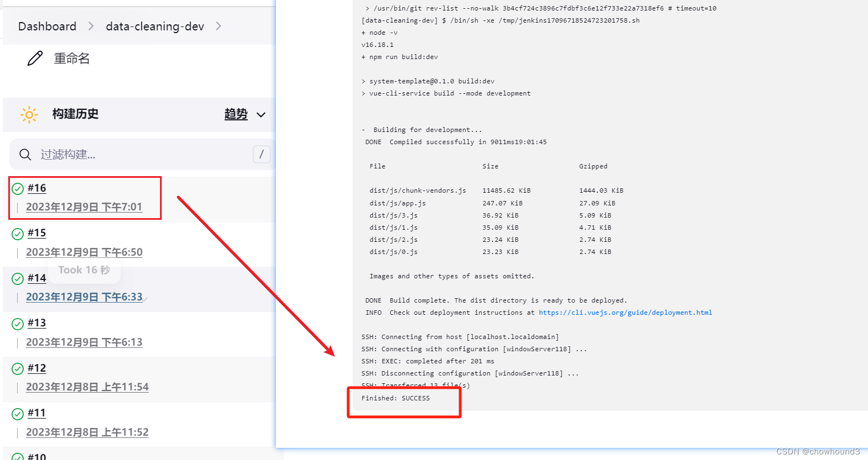Go to Dashboard breadcrumb
This screenshot has width=868, height=460.
click(47, 26)
